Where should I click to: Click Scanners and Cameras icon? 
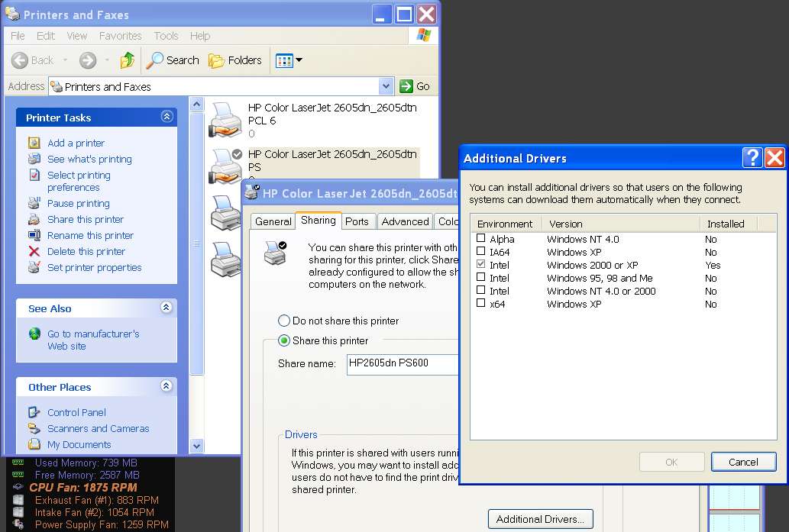click(34, 428)
